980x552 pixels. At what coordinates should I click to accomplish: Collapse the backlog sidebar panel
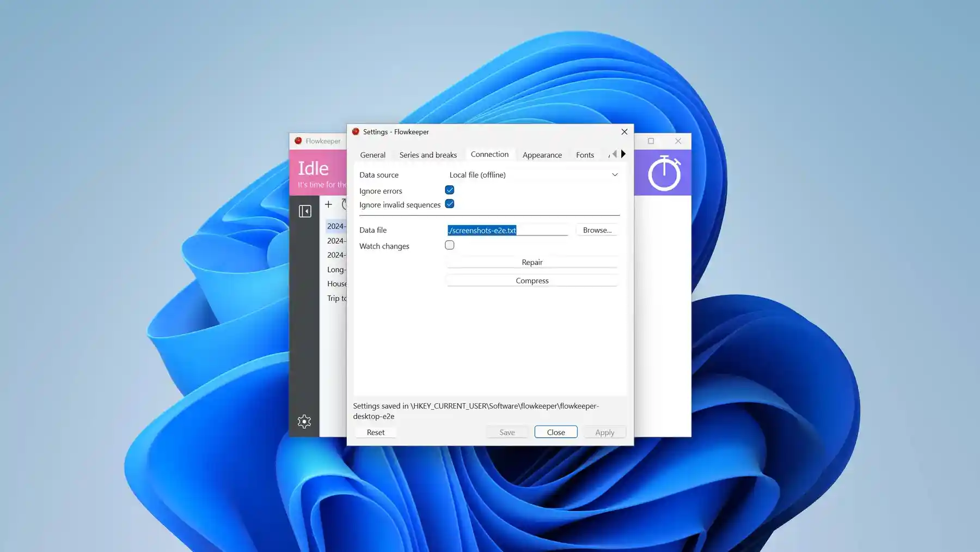coord(305,210)
